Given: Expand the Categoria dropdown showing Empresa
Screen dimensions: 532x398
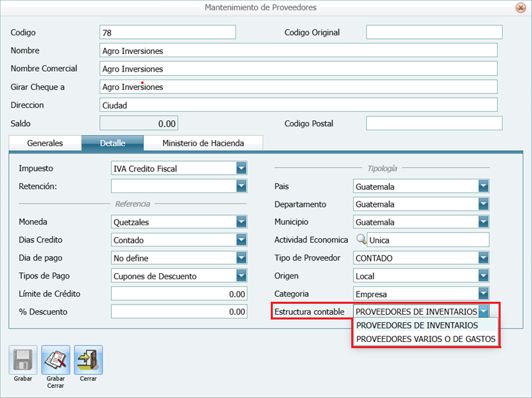Looking at the screenshot, I should 484,294.
